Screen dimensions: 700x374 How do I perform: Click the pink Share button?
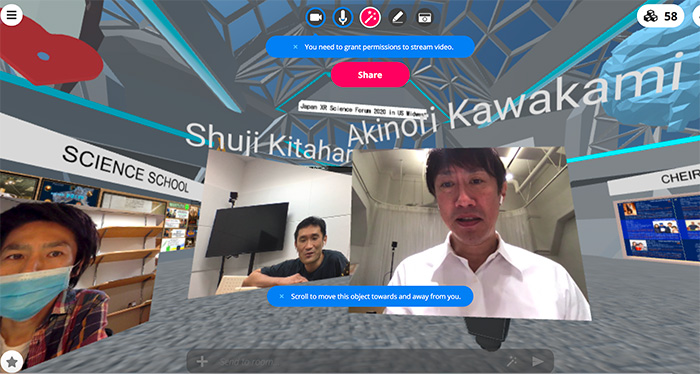tap(370, 75)
